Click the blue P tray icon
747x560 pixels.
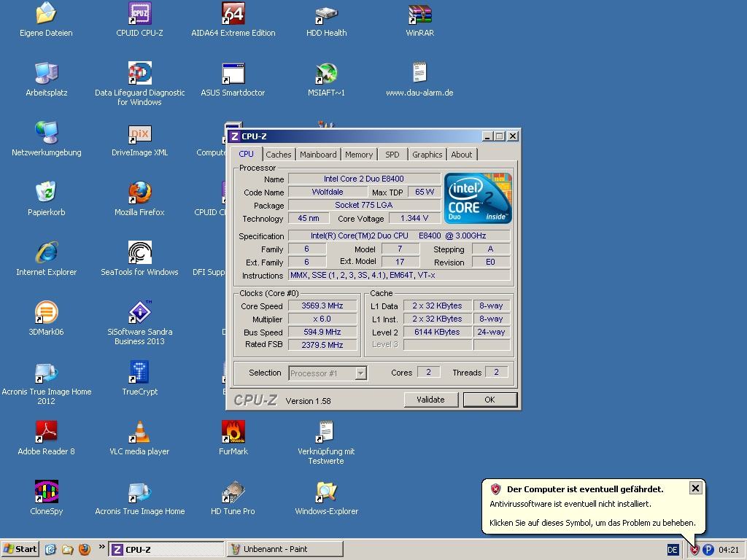708,550
